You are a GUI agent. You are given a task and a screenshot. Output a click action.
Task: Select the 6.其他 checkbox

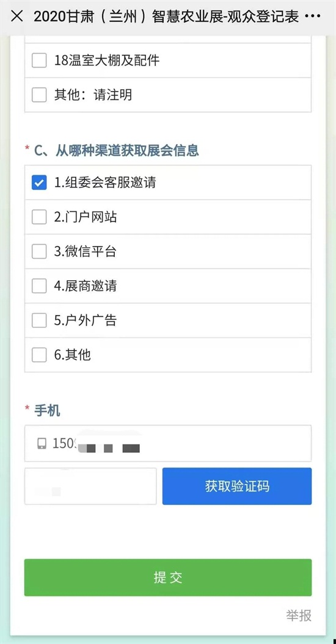(39, 355)
